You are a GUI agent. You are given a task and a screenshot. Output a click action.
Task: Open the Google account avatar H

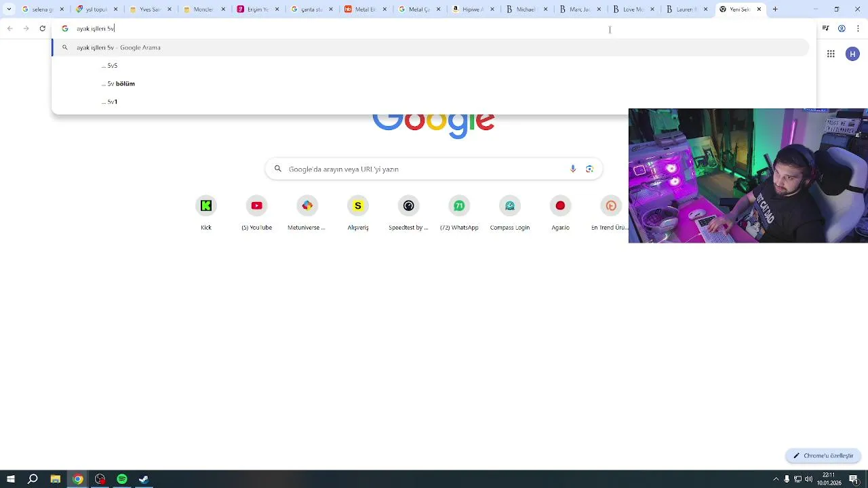[x=852, y=54]
